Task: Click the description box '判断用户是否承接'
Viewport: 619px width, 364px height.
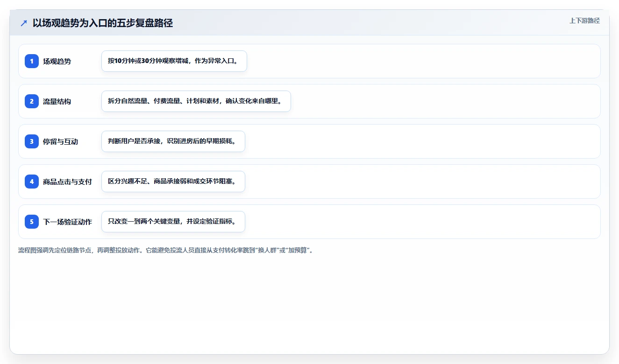Action: (173, 141)
